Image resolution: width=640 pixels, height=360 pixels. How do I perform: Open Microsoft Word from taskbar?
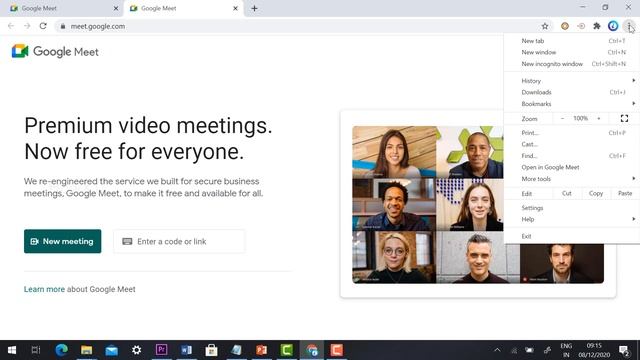tap(187, 350)
